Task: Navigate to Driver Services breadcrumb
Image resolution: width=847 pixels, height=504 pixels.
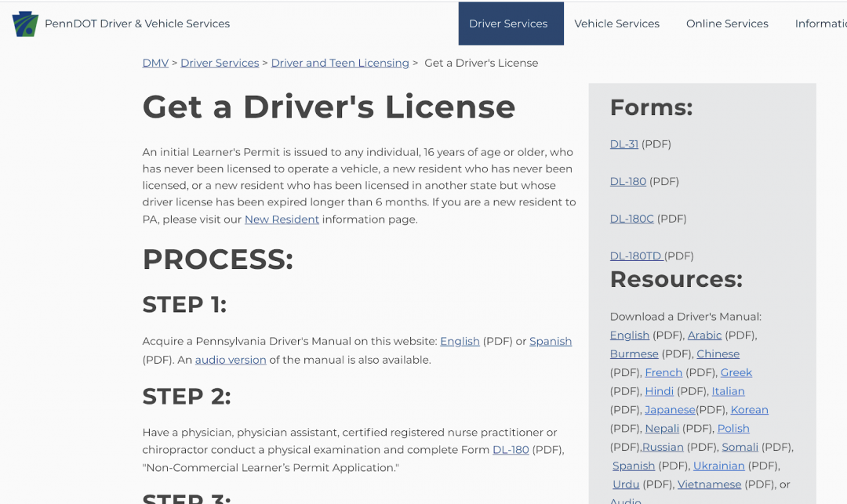Action: pos(220,63)
